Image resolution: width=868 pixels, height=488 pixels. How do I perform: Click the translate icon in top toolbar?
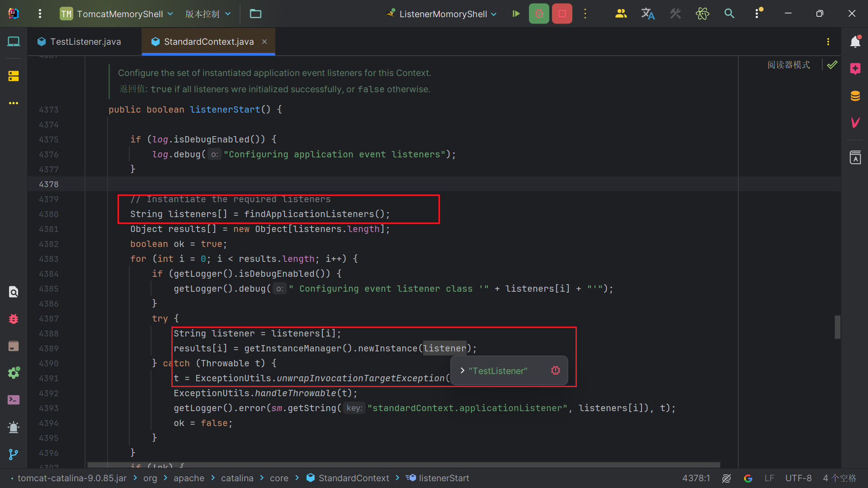(648, 14)
